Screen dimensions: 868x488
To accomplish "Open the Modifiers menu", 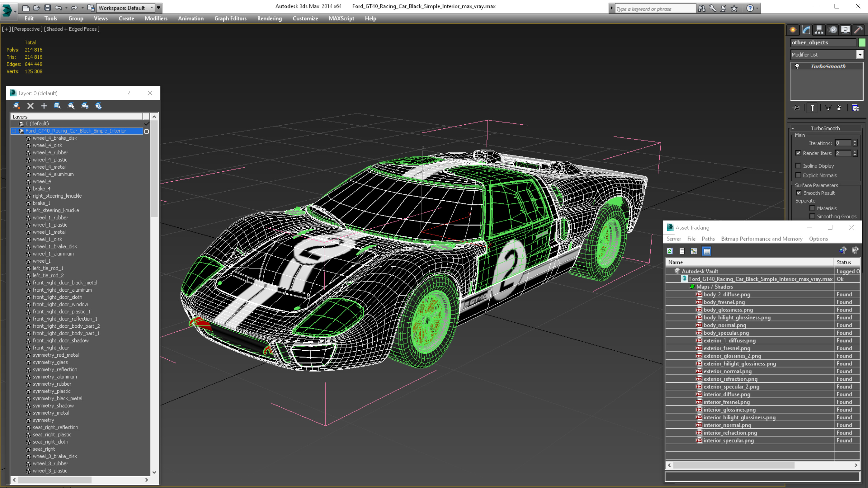I will click(x=156, y=18).
